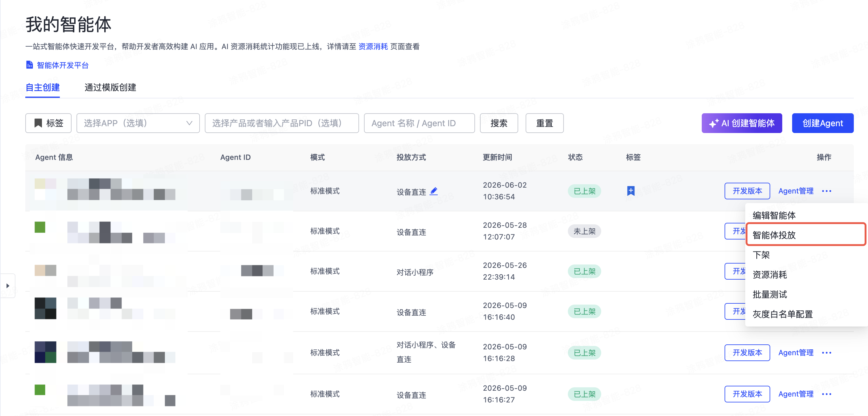Open the 智能体开发平台 document icon
This screenshot has height=416, width=868.
tap(30, 65)
